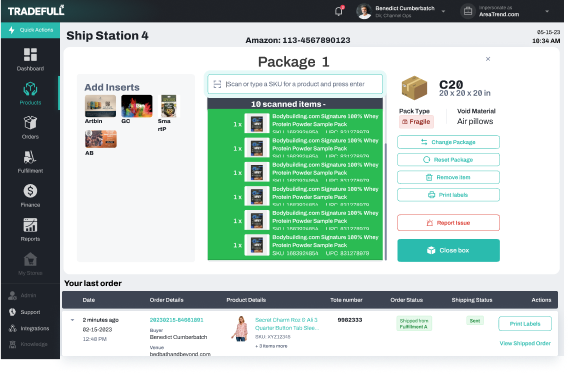577x374 pixels.
Task: Click Print labels button in package panel
Action: point(448,195)
